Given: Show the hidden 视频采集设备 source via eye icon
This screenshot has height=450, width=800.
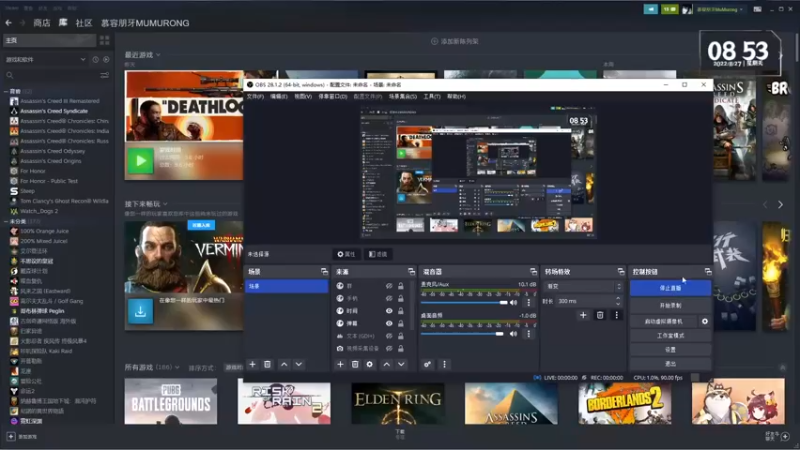Looking at the screenshot, I should click(389, 348).
